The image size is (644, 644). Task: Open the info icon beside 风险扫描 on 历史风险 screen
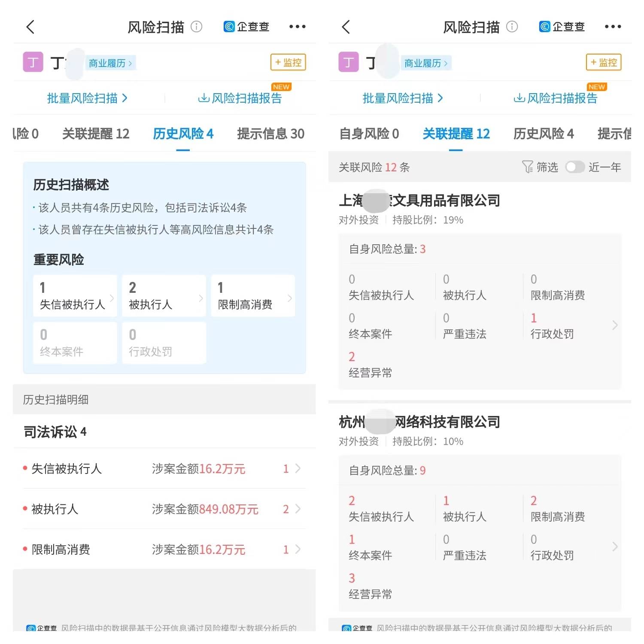pyautogui.click(x=196, y=27)
